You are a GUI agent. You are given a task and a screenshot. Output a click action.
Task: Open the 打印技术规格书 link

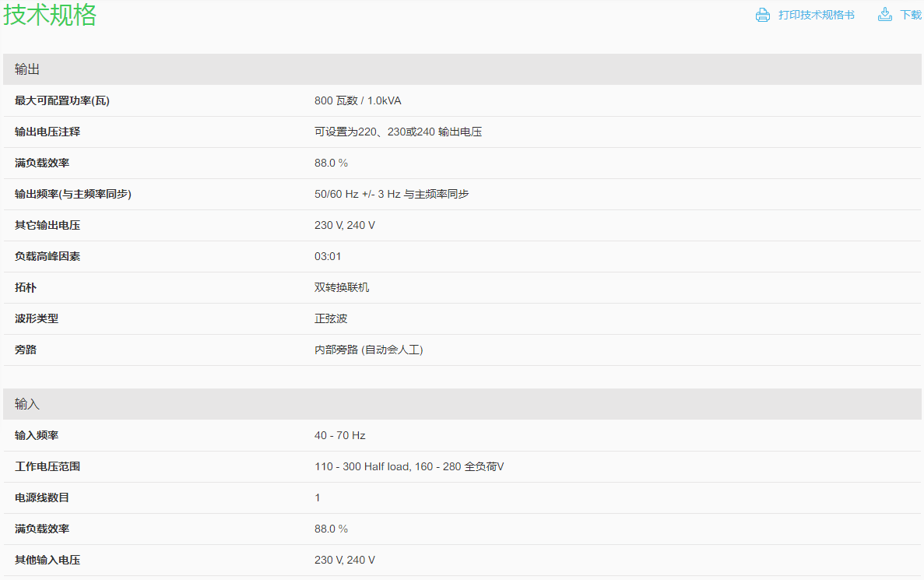pyautogui.click(x=816, y=15)
